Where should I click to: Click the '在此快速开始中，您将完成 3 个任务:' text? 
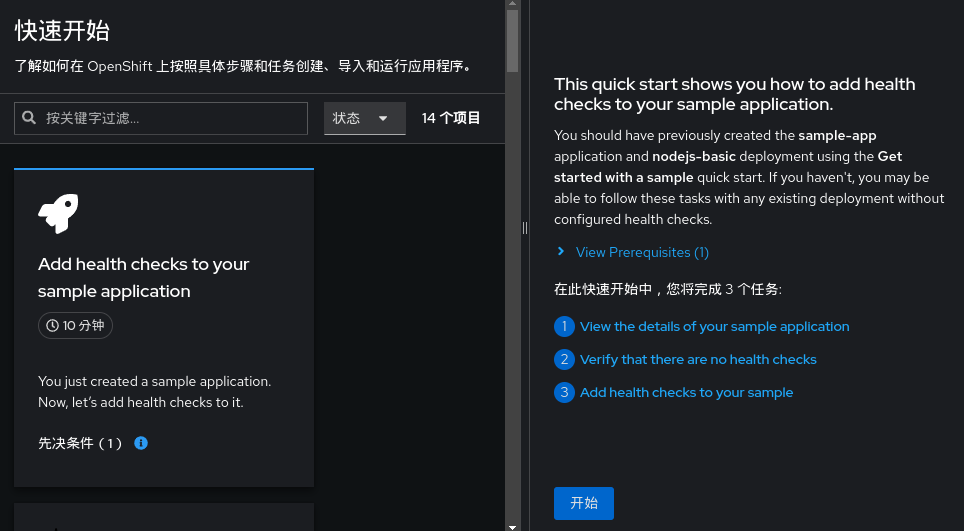pyautogui.click(x=668, y=289)
